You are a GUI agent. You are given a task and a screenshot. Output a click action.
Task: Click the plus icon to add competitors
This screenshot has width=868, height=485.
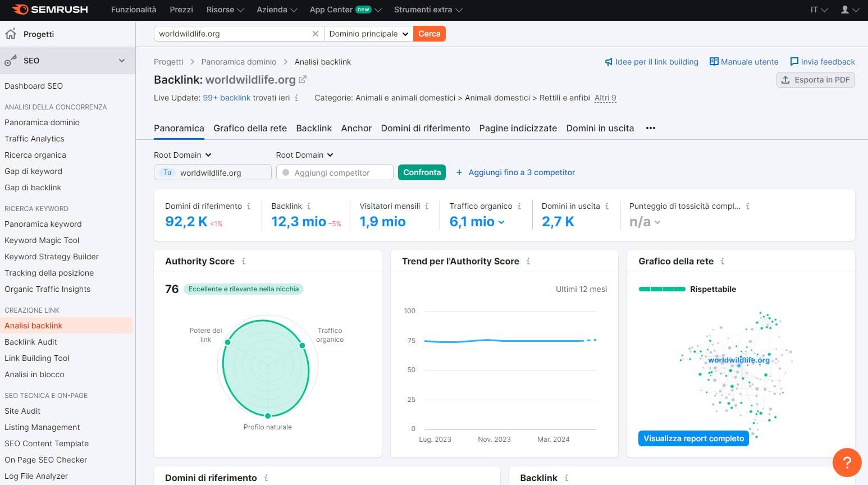459,172
